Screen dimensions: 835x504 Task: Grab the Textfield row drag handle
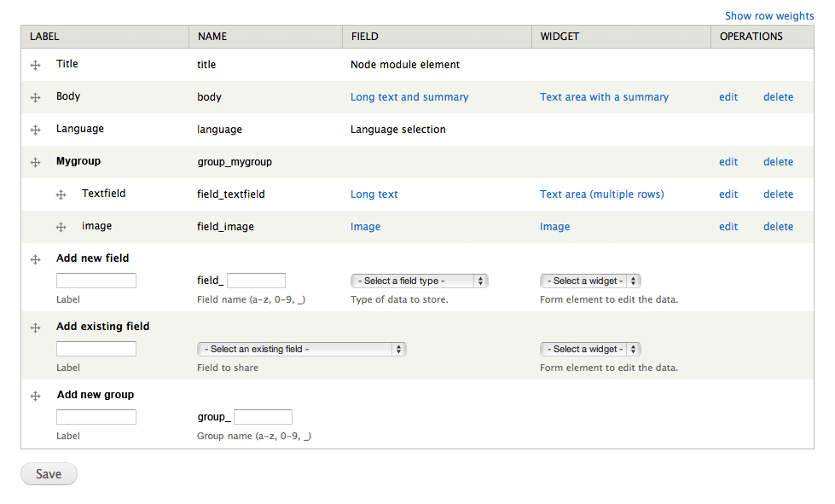coord(61,194)
